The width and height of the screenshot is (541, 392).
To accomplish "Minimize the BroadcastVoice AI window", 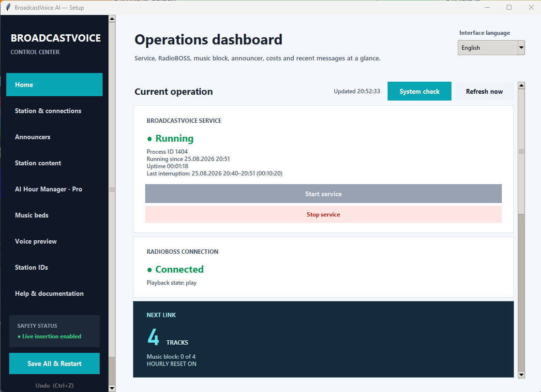I will click(x=487, y=7).
